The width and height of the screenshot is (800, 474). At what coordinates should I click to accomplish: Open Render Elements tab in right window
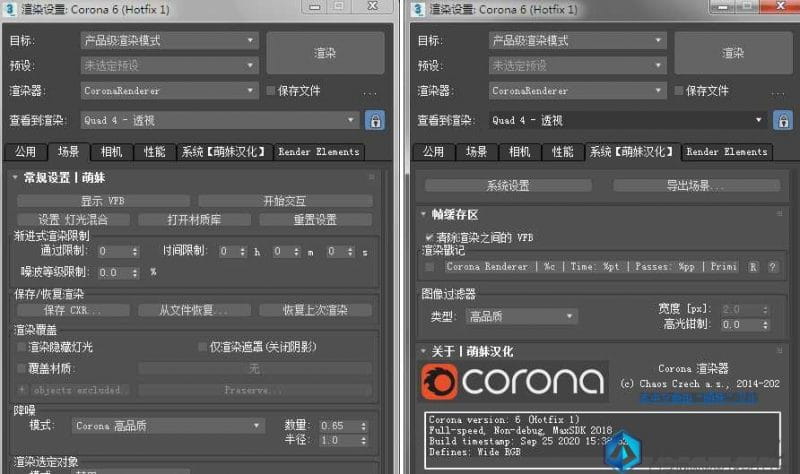pos(727,152)
